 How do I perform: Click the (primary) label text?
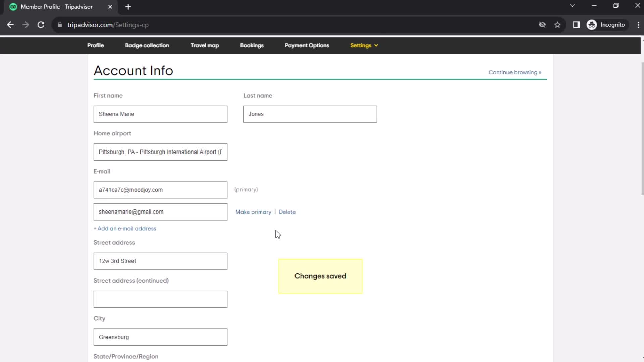246,190
